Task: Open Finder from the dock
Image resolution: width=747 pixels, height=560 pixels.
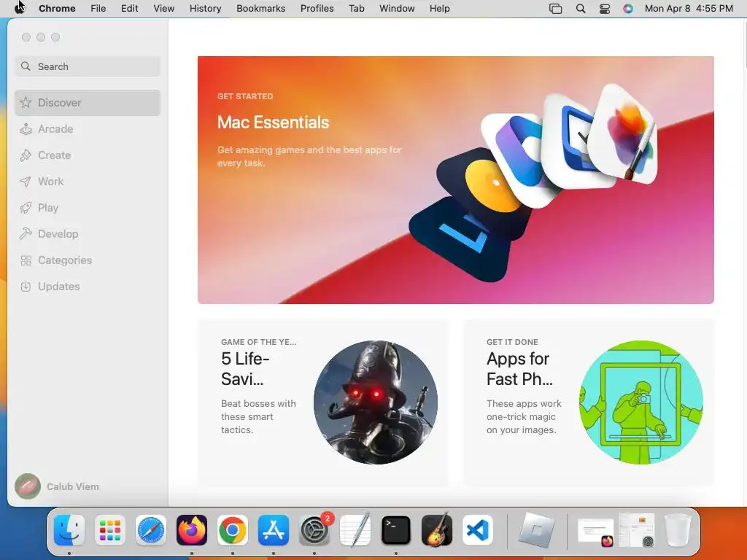Action: [x=69, y=530]
